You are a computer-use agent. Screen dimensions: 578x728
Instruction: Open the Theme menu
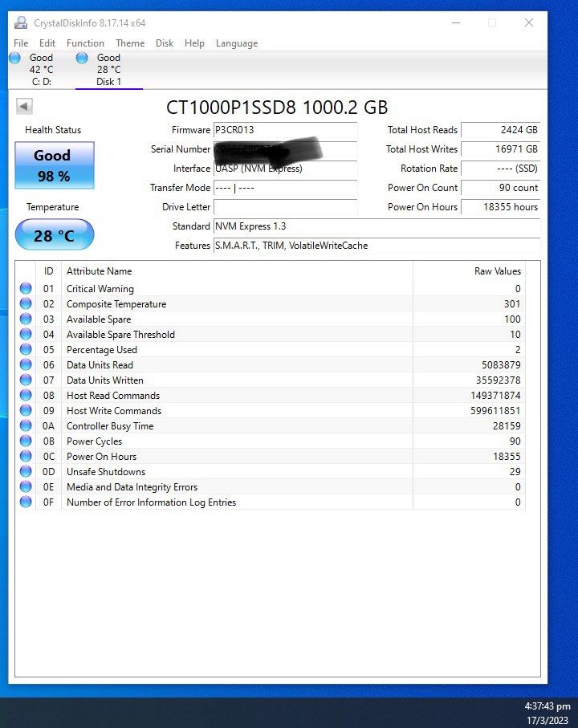[x=130, y=43]
